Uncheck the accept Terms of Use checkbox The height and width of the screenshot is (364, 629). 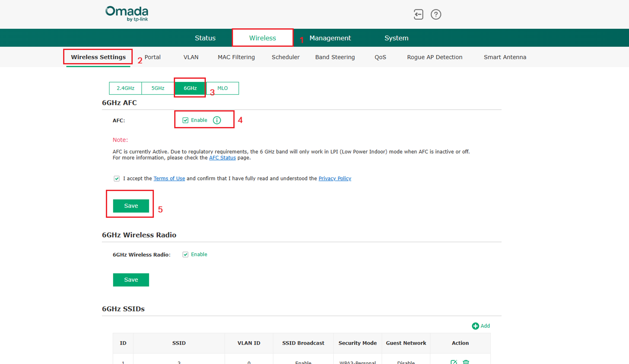(117, 178)
